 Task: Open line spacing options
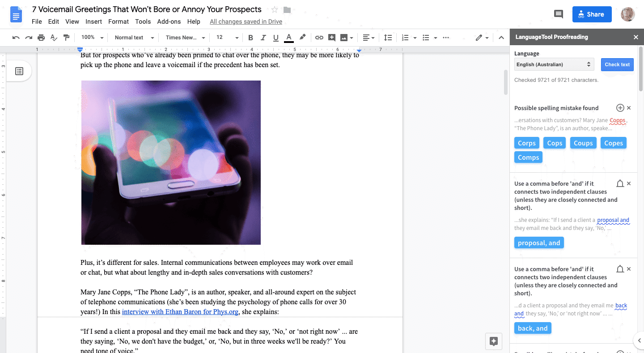[x=388, y=38]
